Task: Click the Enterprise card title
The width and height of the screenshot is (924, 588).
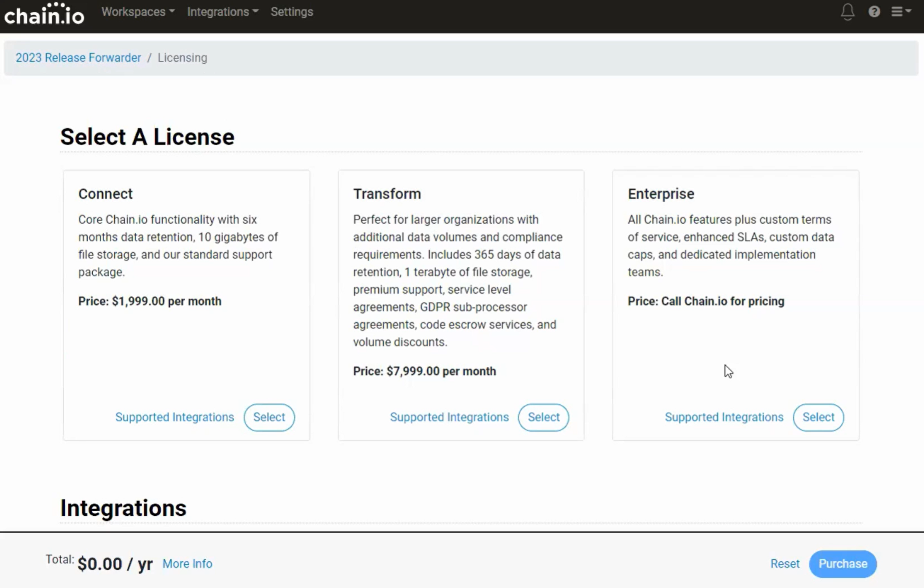Action: tap(661, 194)
